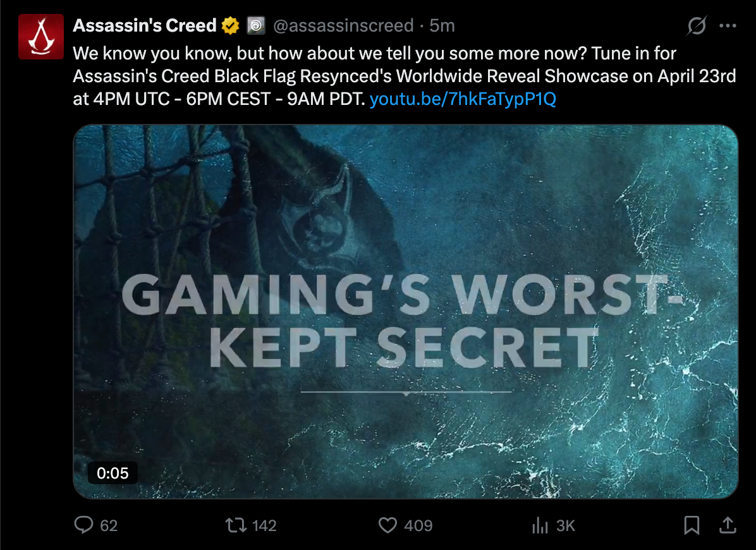This screenshot has width=756, height=550.
Task: Play the Gaming's Worst-Kept Secret video
Action: click(405, 311)
